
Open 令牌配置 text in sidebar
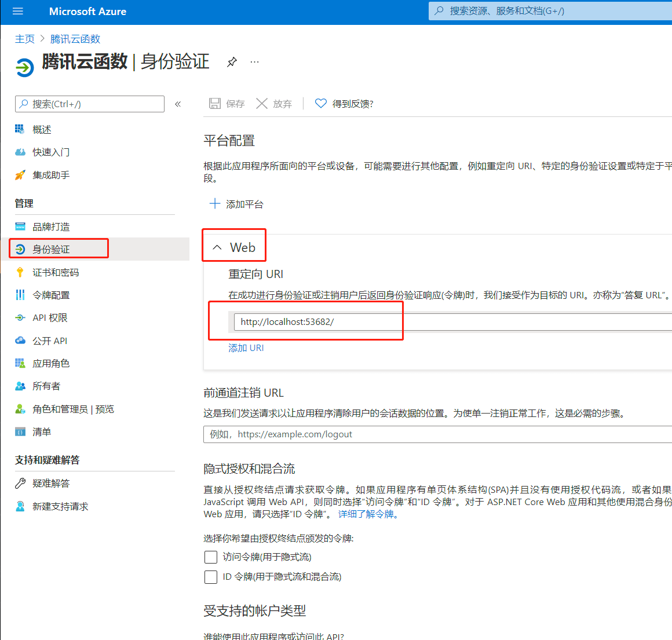coord(51,295)
